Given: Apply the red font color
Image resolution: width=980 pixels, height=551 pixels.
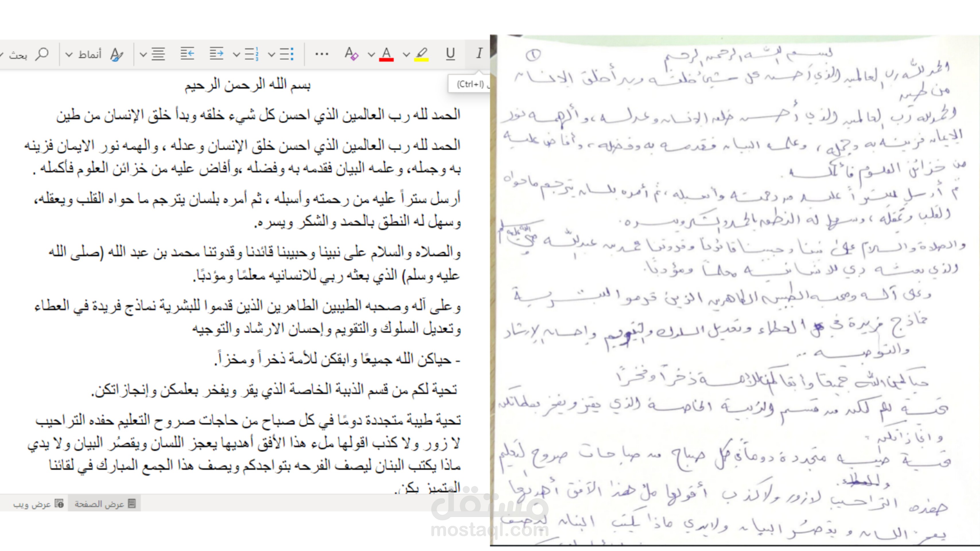Looking at the screenshot, I should click(386, 54).
